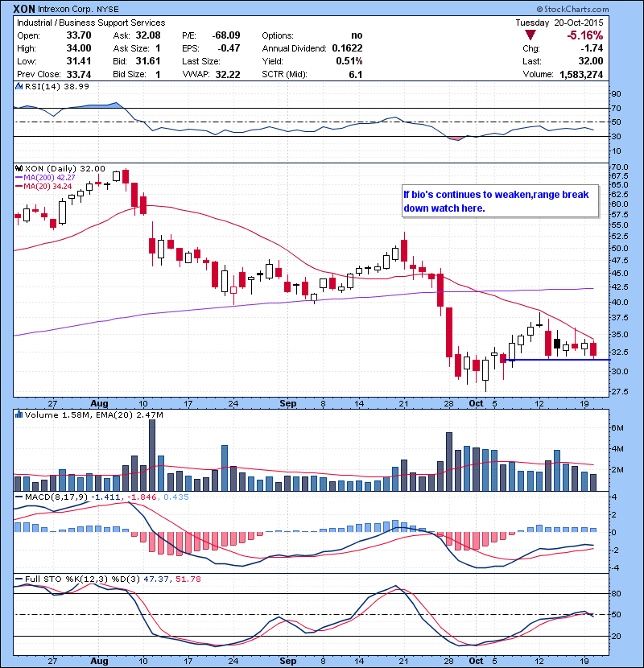Click the XON (Daily) 32.00 label

pyautogui.click(x=64, y=169)
